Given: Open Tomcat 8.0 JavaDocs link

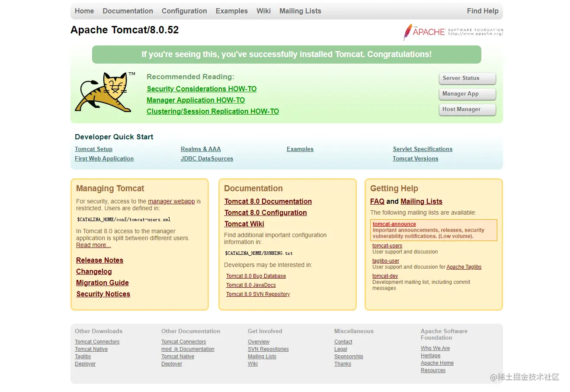Looking at the screenshot, I should coord(251,285).
